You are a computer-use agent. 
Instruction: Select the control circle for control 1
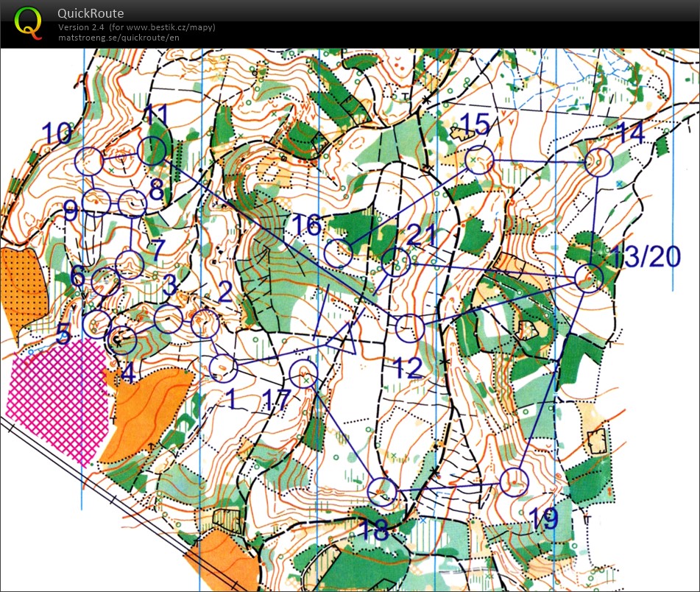pyautogui.click(x=223, y=368)
